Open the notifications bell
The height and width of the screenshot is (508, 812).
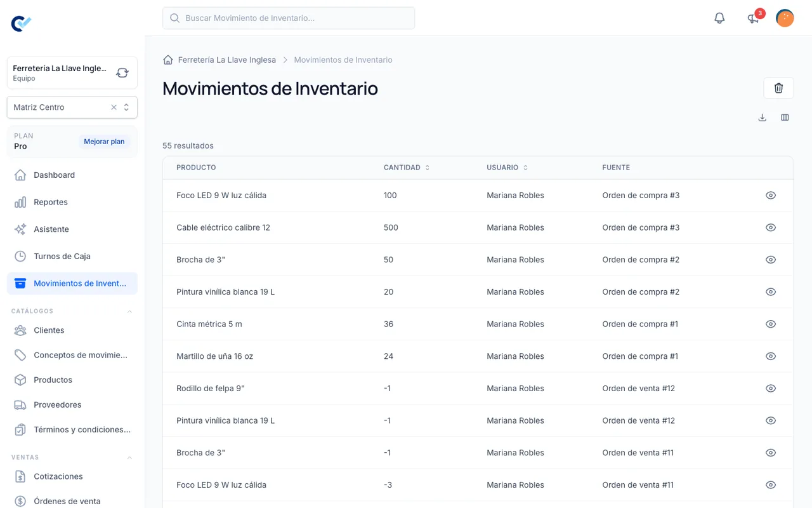[719, 18]
